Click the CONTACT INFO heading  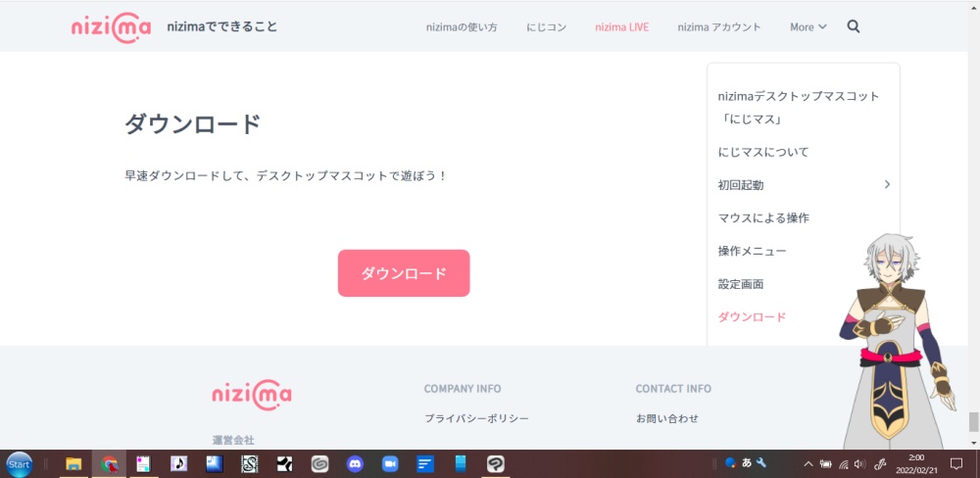(673, 389)
